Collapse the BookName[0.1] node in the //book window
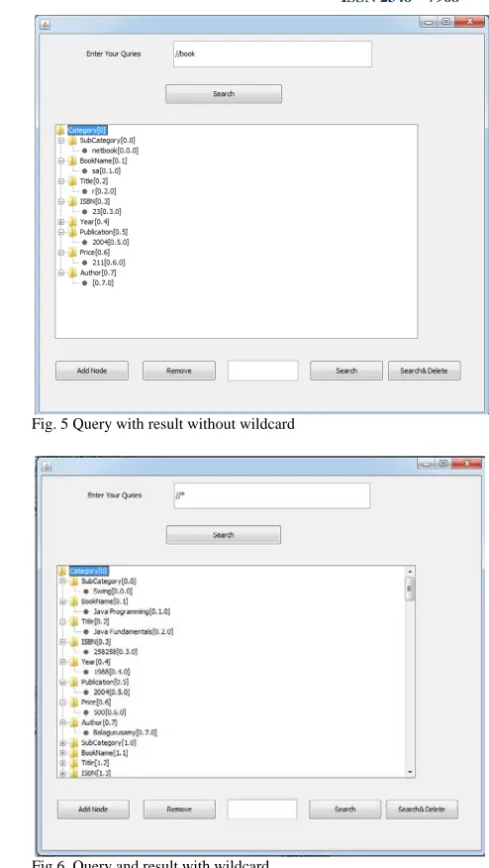 click(61, 161)
